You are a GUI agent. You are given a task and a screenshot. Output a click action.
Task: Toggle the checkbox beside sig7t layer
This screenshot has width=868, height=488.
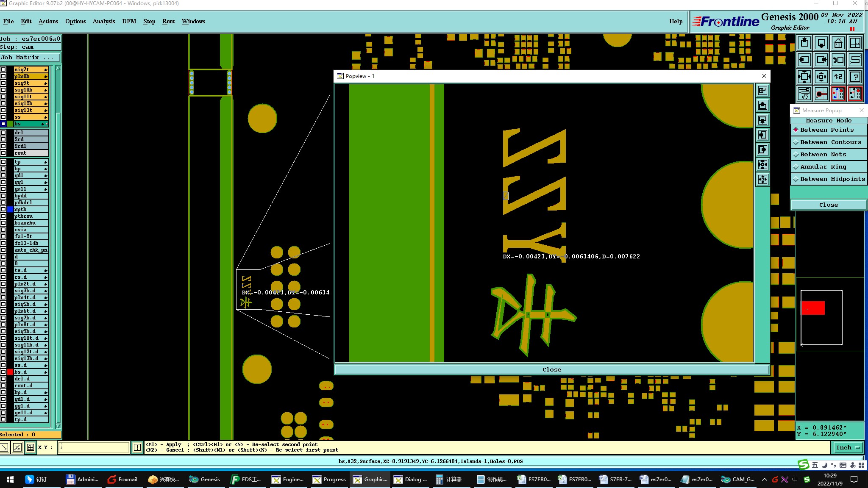[3, 69]
